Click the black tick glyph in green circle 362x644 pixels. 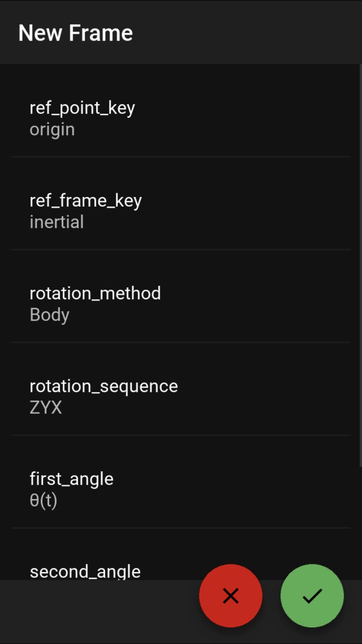pos(312,596)
